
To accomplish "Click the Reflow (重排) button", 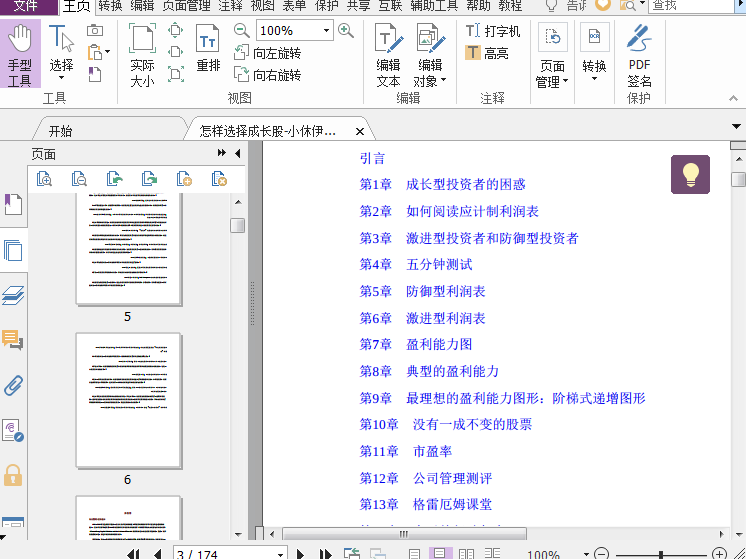I will pos(208,49).
